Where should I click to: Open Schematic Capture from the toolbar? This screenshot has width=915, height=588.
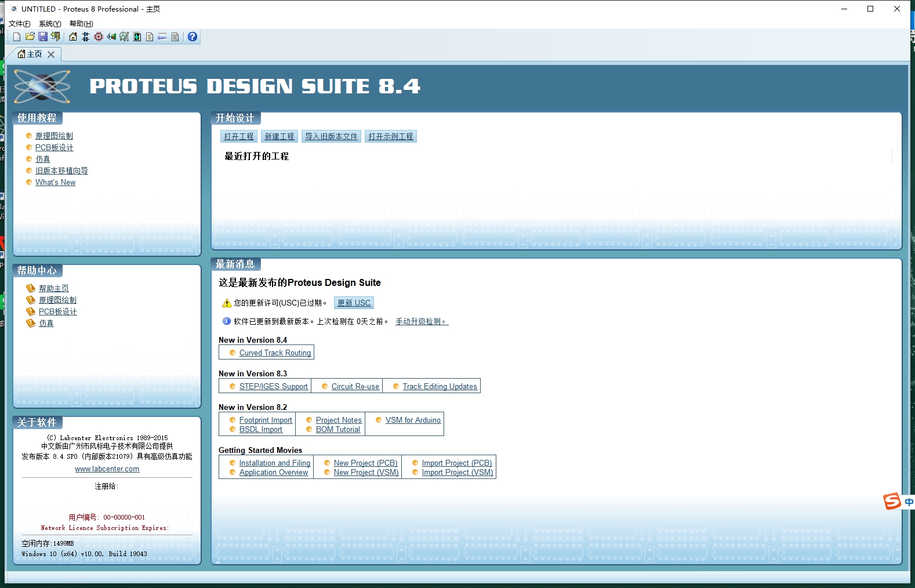click(x=86, y=37)
